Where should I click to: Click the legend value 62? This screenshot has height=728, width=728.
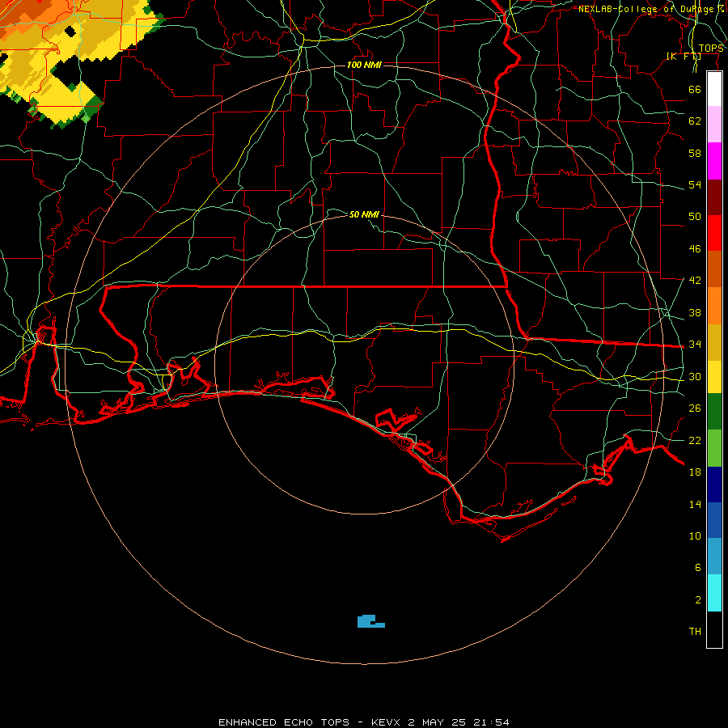click(695, 121)
